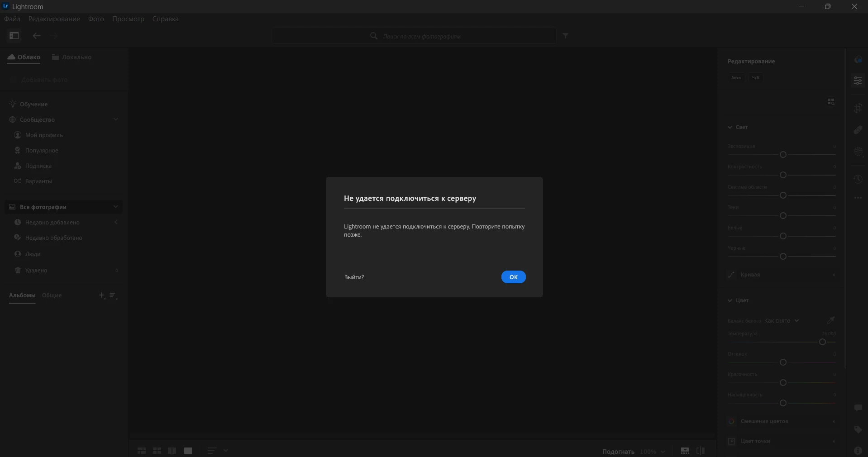
Task: Open the sort order dropdown
Action: pyautogui.click(x=218, y=451)
